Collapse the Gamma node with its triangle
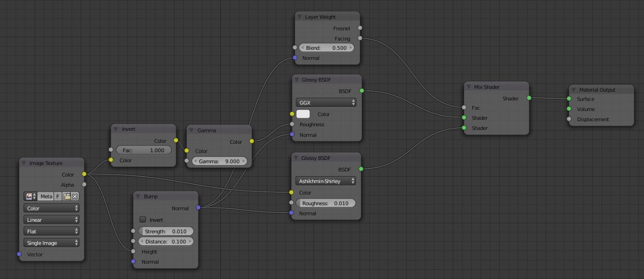This screenshot has height=279, width=644. click(x=192, y=130)
